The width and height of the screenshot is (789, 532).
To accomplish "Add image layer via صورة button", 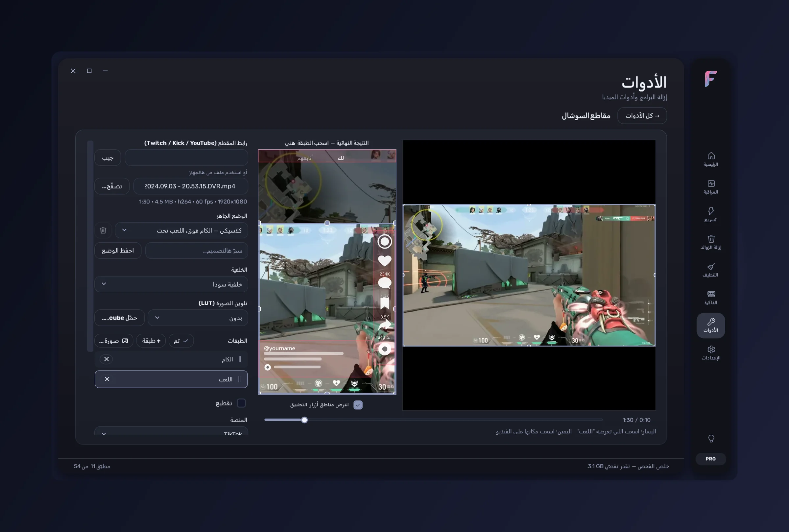I will pyautogui.click(x=114, y=341).
